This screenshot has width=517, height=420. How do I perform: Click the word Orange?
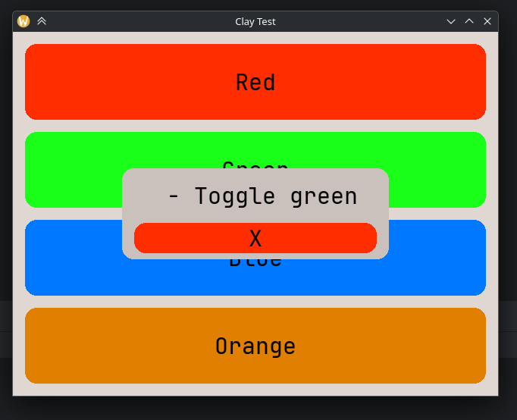[255, 346]
